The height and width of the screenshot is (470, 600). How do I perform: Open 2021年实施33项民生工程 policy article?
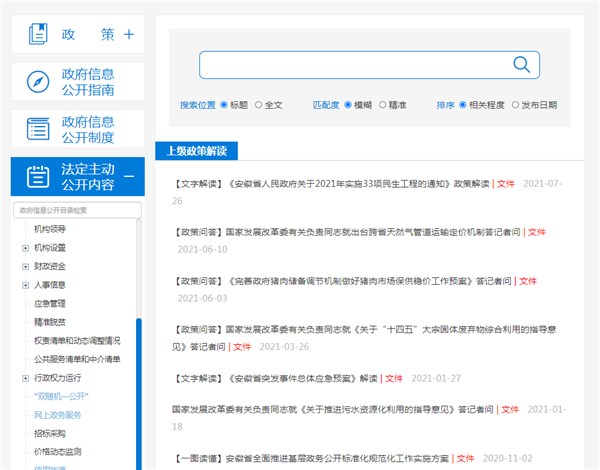pos(331,184)
